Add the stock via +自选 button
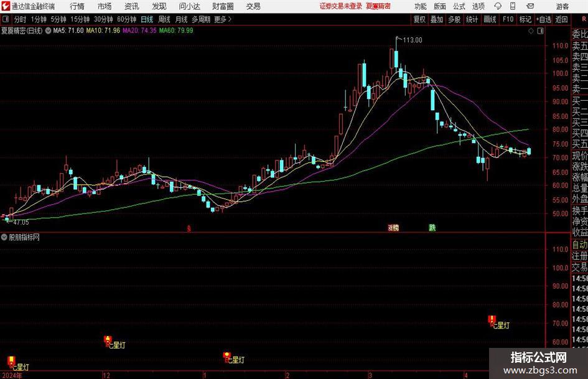Screen dimensions: 588x379 coord(543,19)
